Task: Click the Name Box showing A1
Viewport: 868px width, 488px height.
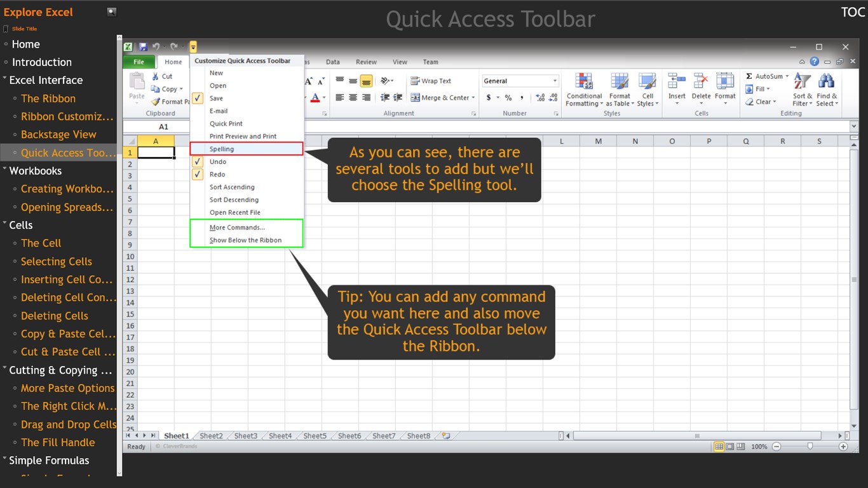Action: pyautogui.click(x=164, y=126)
